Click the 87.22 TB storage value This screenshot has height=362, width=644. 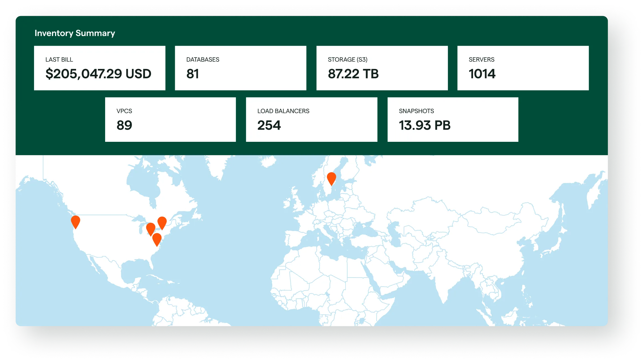click(353, 74)
